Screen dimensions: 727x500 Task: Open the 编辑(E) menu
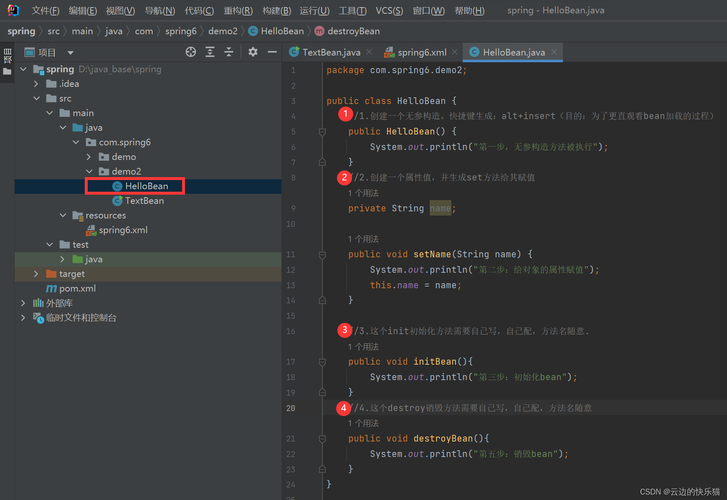click(x=83, y=10)
